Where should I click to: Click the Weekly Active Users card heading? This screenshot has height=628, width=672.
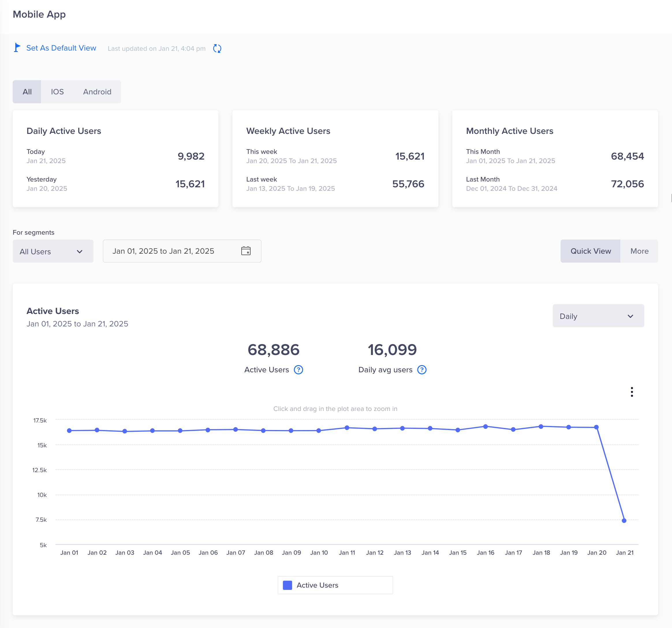288,131
